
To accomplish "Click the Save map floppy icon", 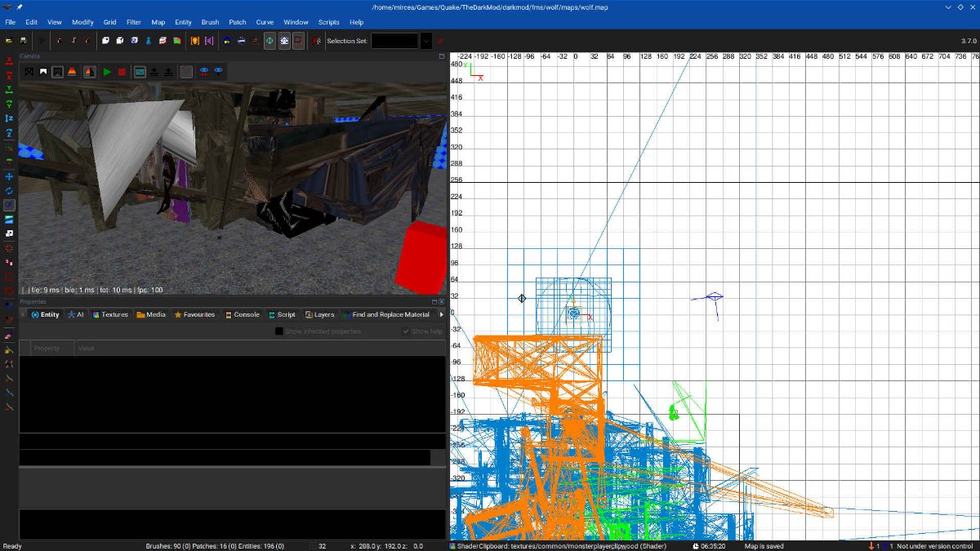I will tap(23, 40).
